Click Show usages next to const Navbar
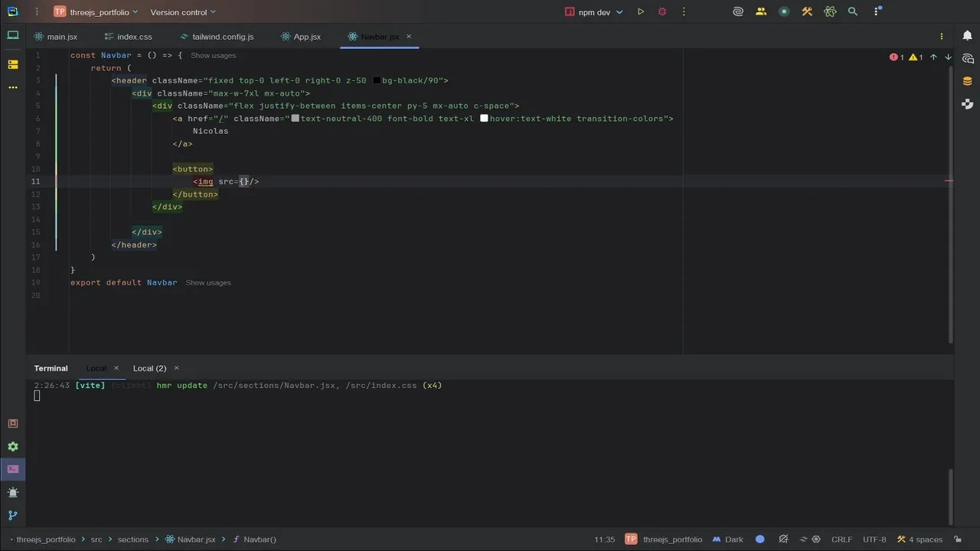 click(x=213, y=55)
